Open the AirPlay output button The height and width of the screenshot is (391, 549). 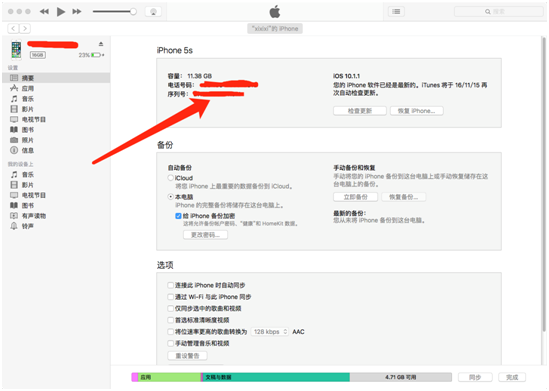coord(153,12)
